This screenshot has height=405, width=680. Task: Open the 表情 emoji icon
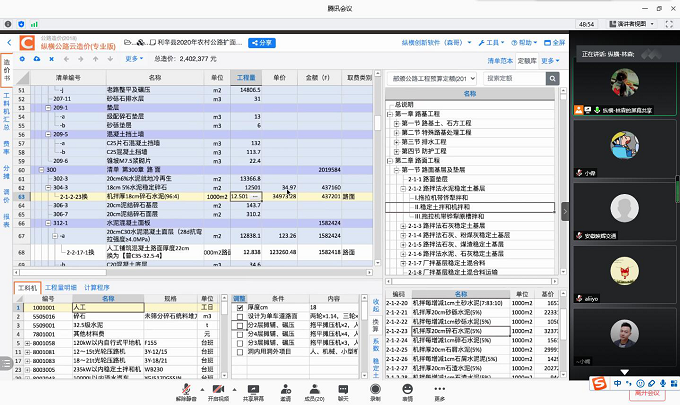408,389
